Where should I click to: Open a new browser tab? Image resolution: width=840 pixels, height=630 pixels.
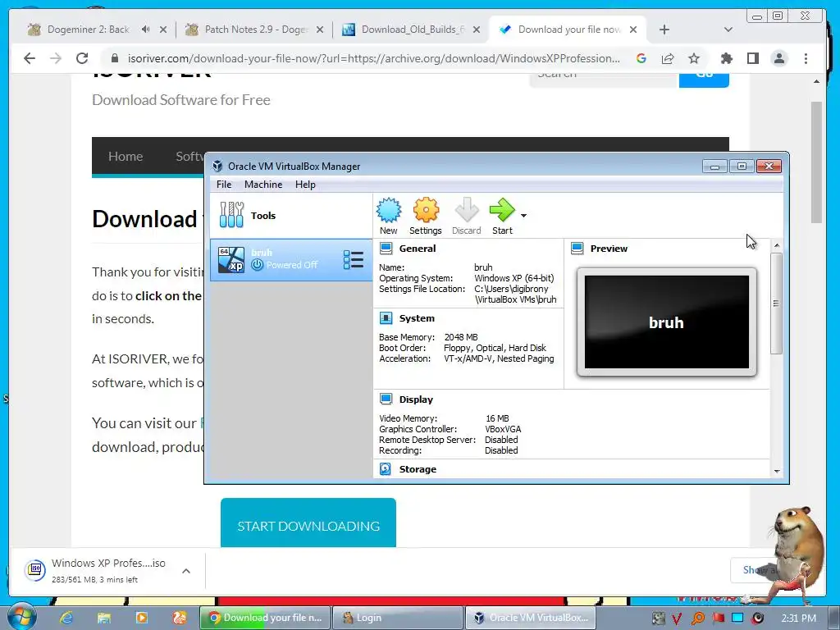(664, 30)
